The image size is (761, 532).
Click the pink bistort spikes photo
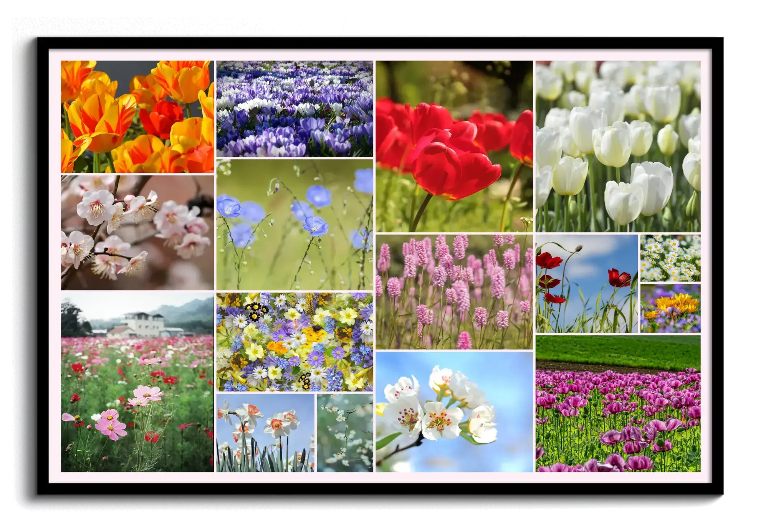coord(454,292)
